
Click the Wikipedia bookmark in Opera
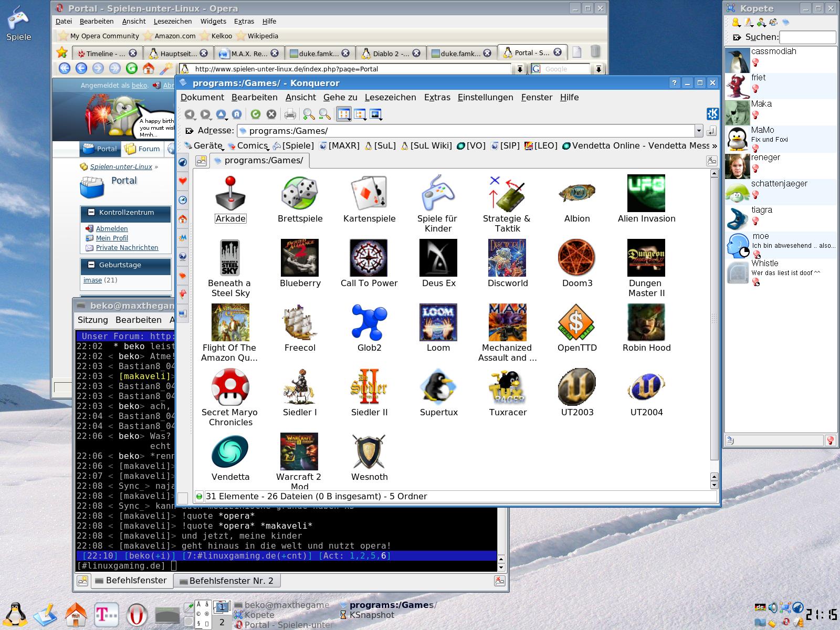click(257, 36)
